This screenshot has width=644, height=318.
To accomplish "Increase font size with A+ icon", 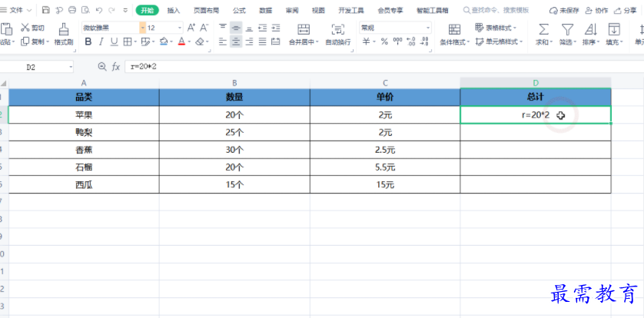I will coord(191,28).
